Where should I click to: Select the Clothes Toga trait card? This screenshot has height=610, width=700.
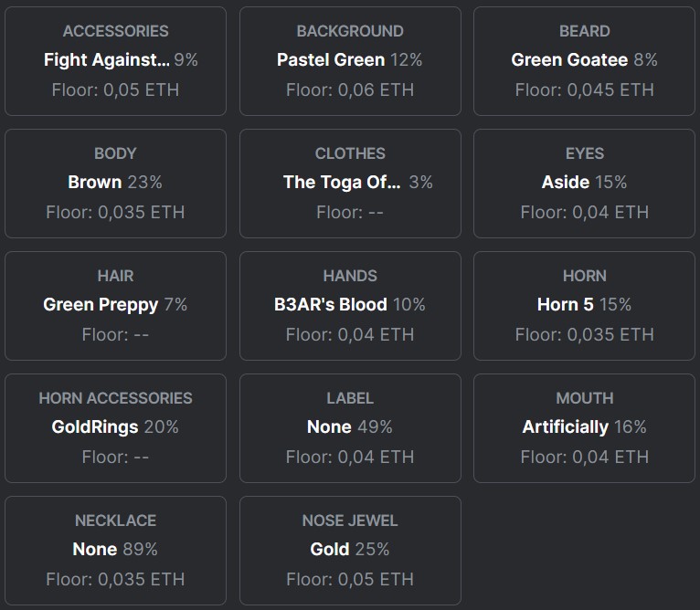point(350,184)
